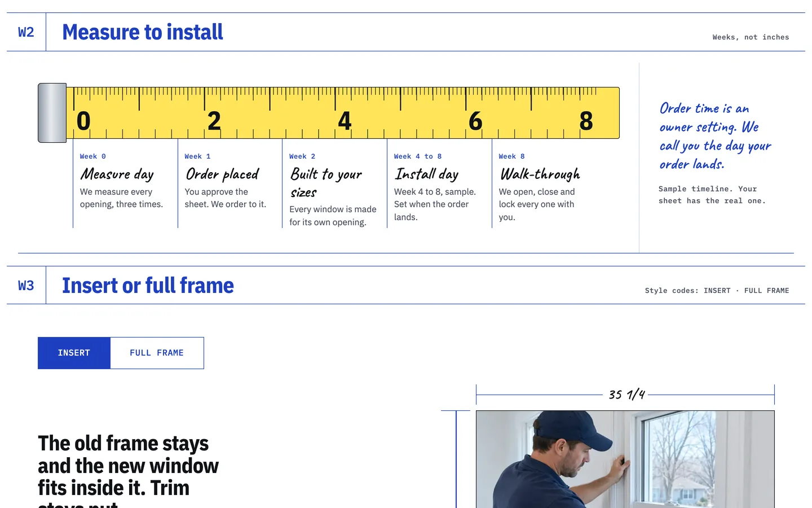Click the "Week 4 to 8" label

(418, 156)
